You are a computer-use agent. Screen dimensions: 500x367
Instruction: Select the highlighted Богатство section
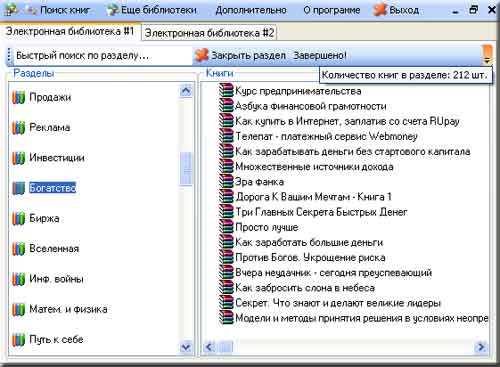coord(52,188)
